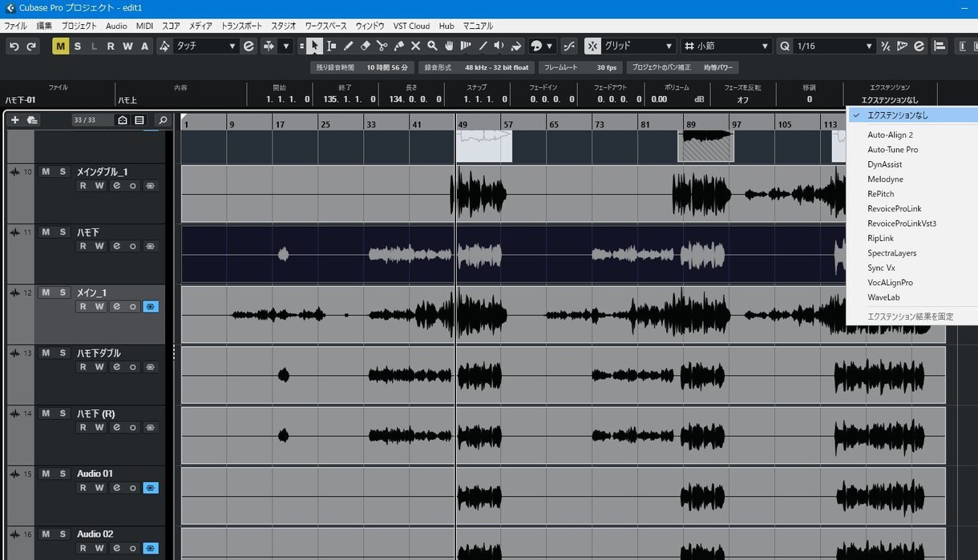The image size is (978, 560).
Task: Open channel settings 'e' for メイン_1
Action: [116, 307]
